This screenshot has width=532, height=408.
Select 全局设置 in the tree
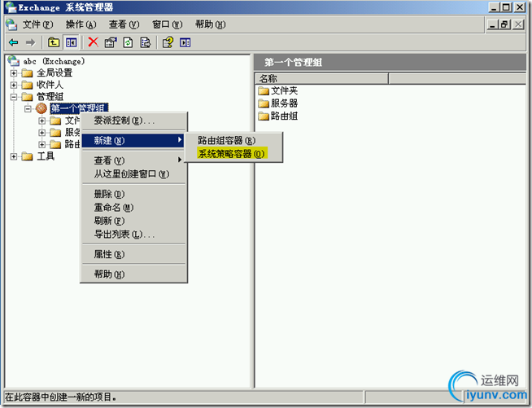coord(55,72)
